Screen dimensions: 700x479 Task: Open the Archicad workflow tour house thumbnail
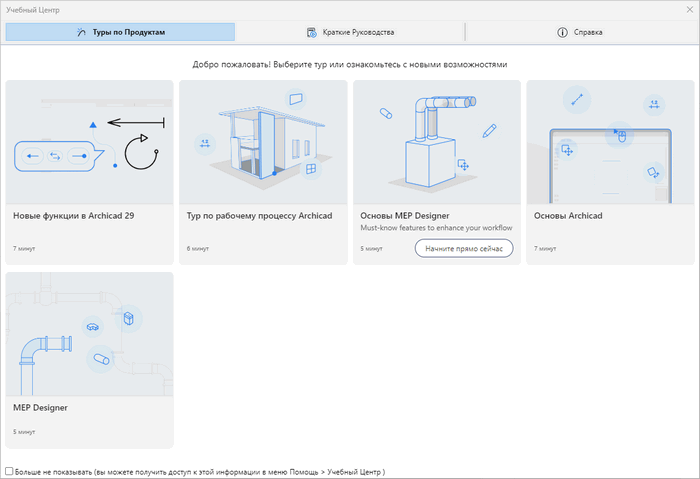point(262,142)
